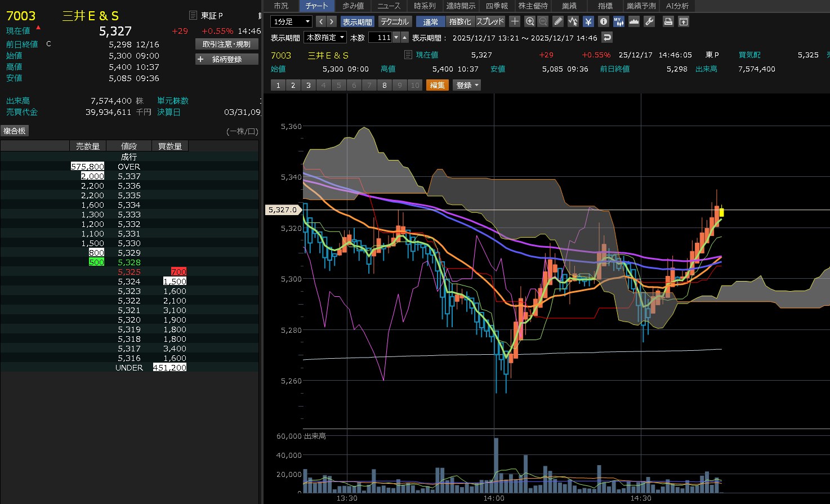Expand the 本数指定 display period dropdown
830x504 pixels.
pos(325,38)
